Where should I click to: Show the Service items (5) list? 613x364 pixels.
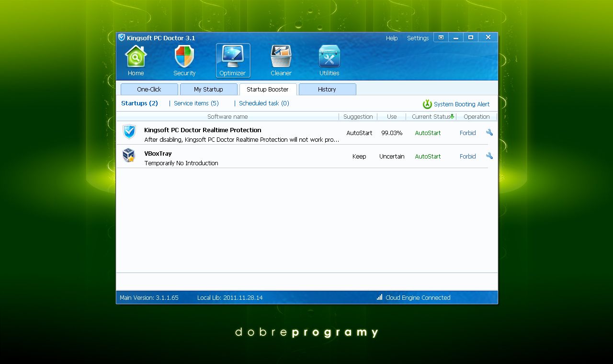pyautogui.click(x=196, y=103)
